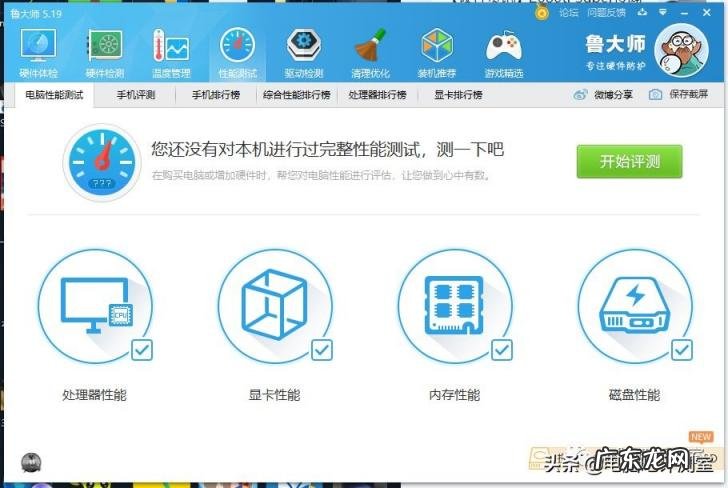Click 保存截屏 save screenshot text

pyautogui.click(x=689, y=94)
